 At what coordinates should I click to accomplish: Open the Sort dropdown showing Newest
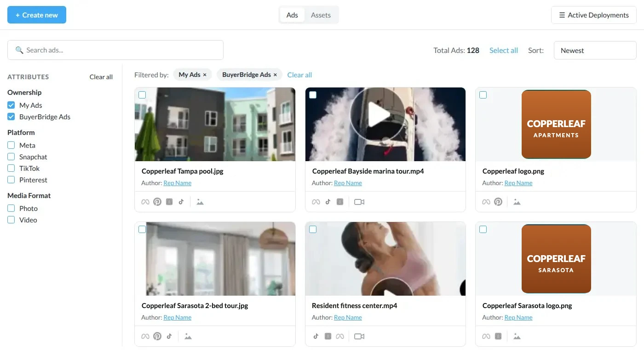(595, 50)
